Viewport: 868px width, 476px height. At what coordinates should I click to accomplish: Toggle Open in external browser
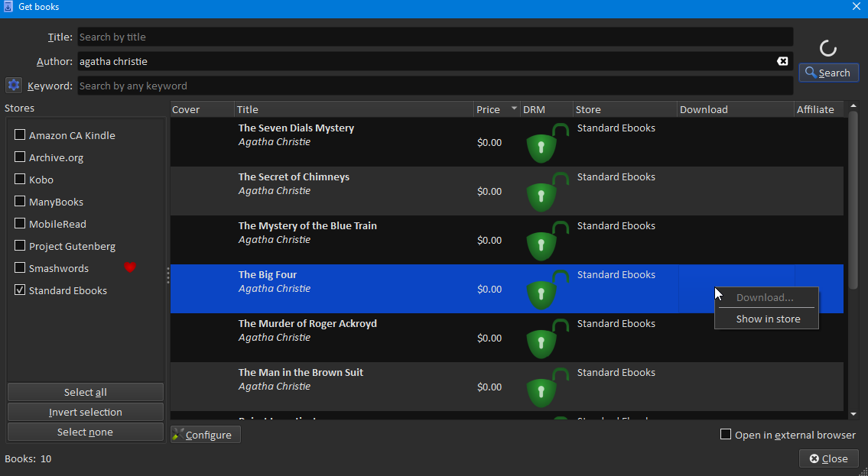[726, 435]
